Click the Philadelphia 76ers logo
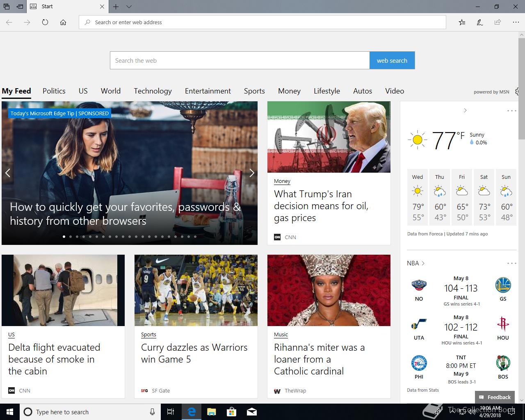The image size is (525, 420). coord(419,363)
